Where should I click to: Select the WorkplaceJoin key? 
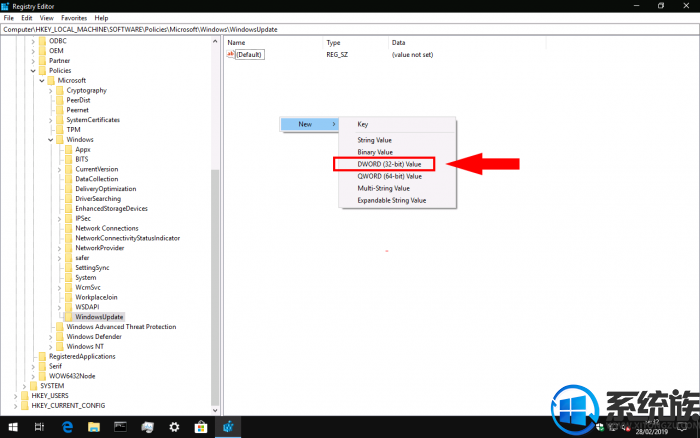coord(96,297)
